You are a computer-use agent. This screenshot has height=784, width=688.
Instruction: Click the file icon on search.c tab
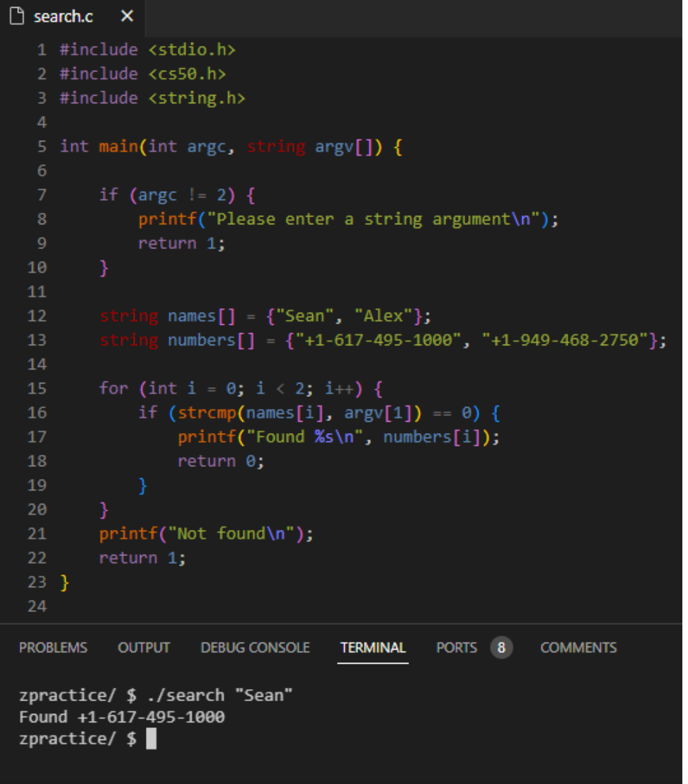(17, 16)
